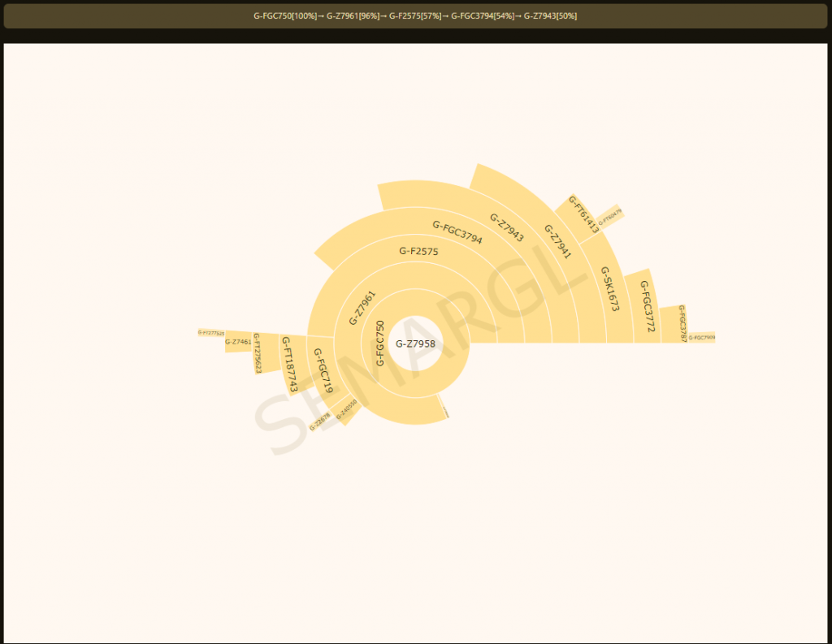
Task: Select the tiny G-FT277525 leftmost segment
Action: [x=211, y=333]
